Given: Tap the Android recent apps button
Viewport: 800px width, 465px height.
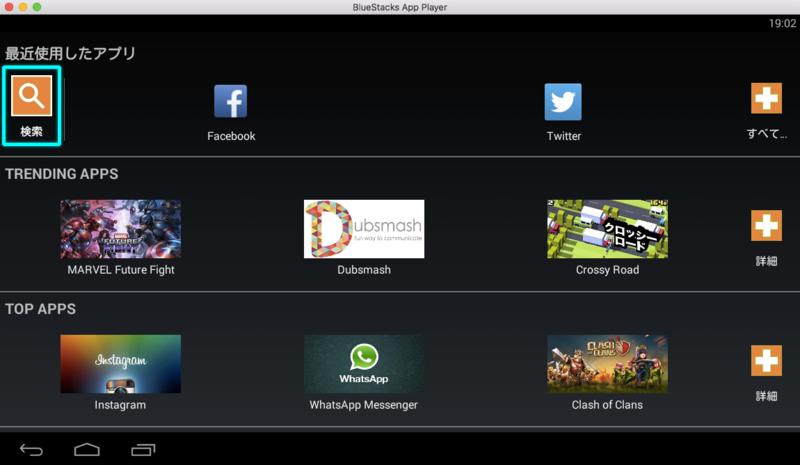Looking at the screenshot, I should 143,449.
